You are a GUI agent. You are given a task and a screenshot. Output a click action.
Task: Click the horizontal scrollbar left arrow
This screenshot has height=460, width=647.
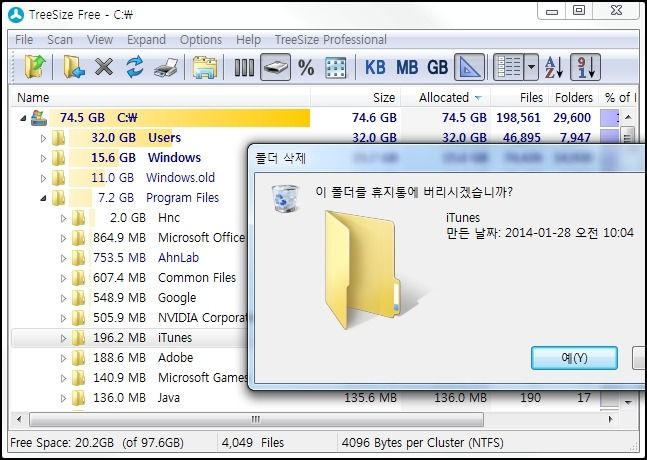click(19, 420)
